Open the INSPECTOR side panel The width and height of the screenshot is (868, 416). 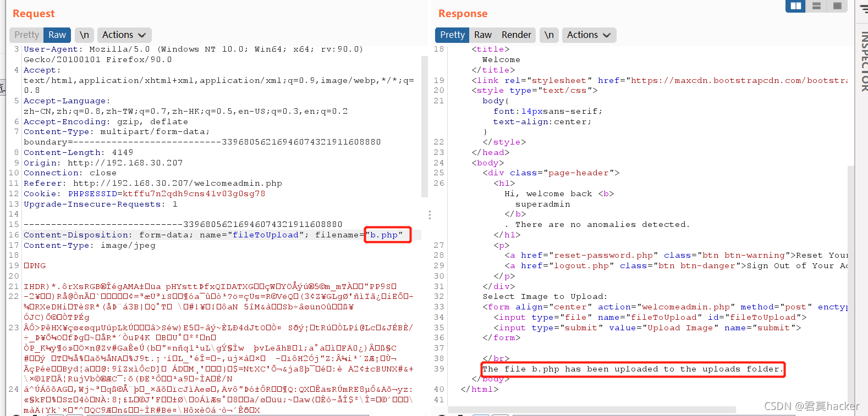(864, 60)
